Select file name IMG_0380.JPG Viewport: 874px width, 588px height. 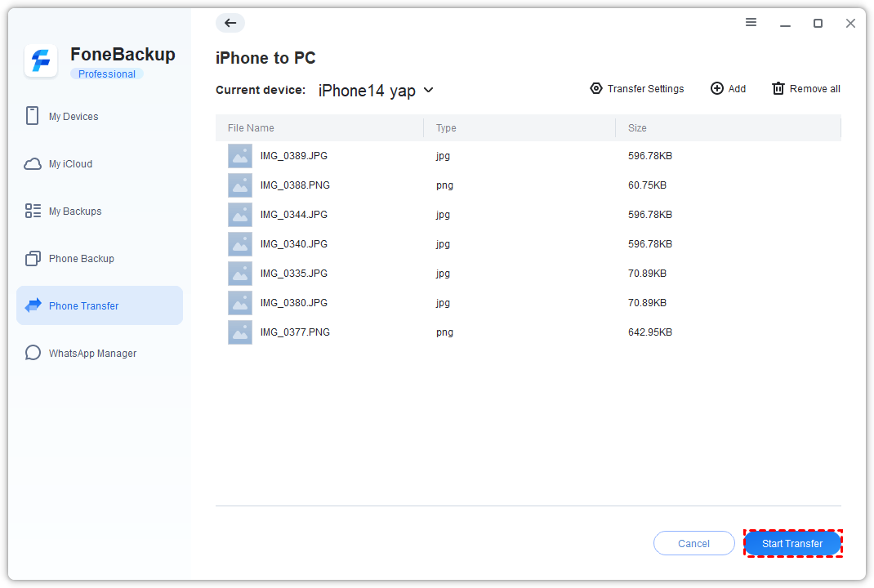294,303
